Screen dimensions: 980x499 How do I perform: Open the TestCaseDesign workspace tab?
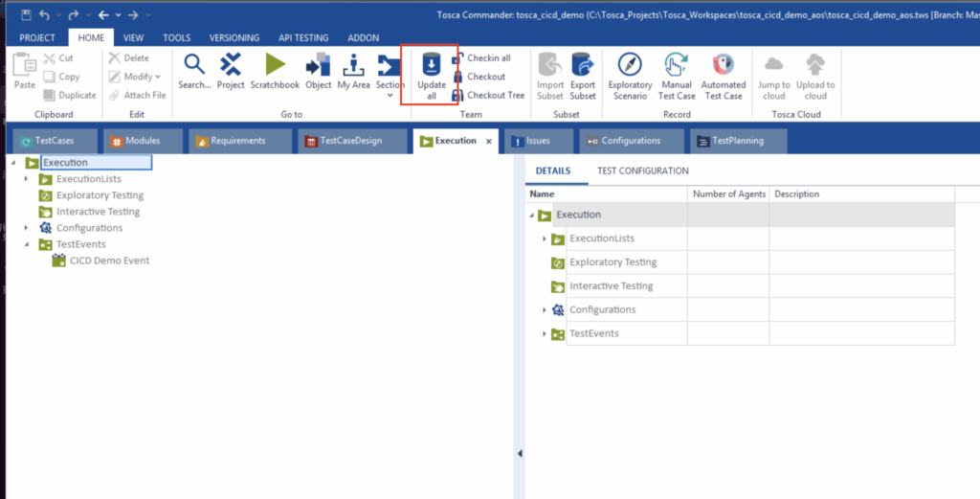(x=353, y=141)
